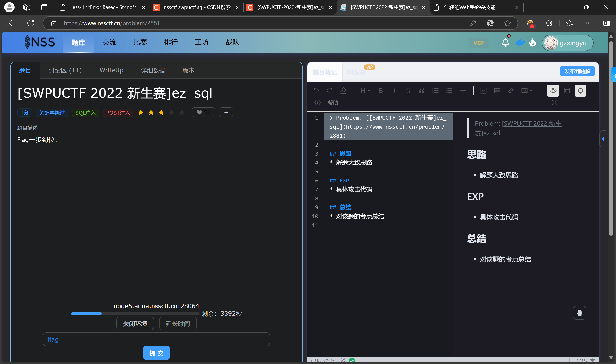Insert a horizontal rule line
The height and width of the screenshot is (364, 616).
click(x=463, y=91)
